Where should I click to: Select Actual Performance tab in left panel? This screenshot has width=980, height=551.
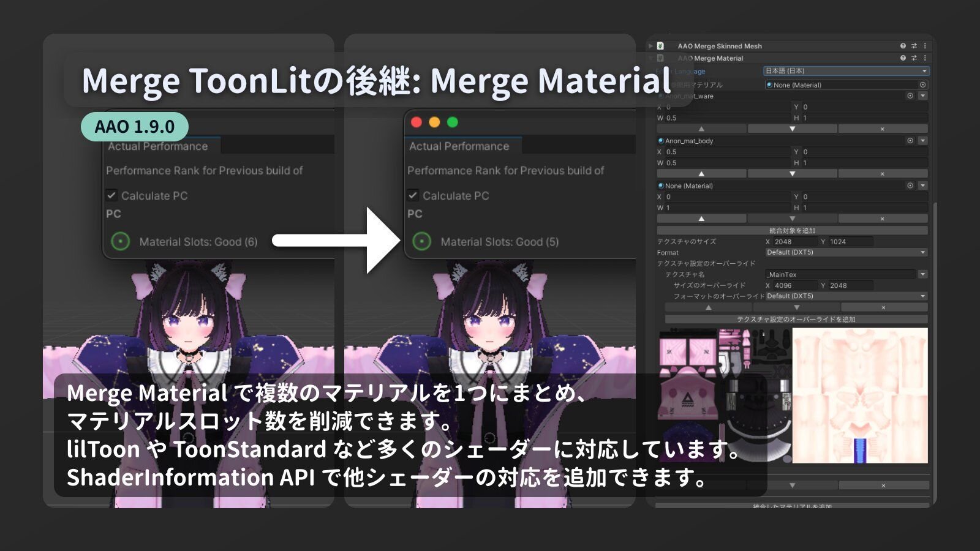click(x=158, y=146)
